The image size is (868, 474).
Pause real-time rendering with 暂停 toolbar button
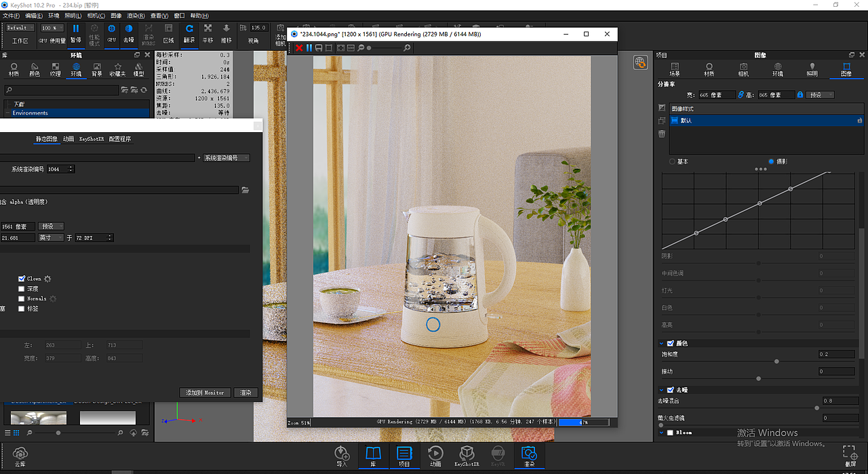pyautogui.click(x=75, y=33)
